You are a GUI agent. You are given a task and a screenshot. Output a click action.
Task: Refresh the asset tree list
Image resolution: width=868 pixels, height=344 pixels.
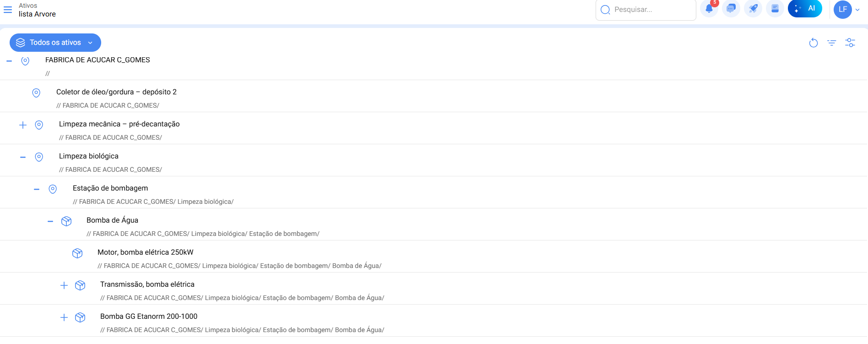coord(814,43)
